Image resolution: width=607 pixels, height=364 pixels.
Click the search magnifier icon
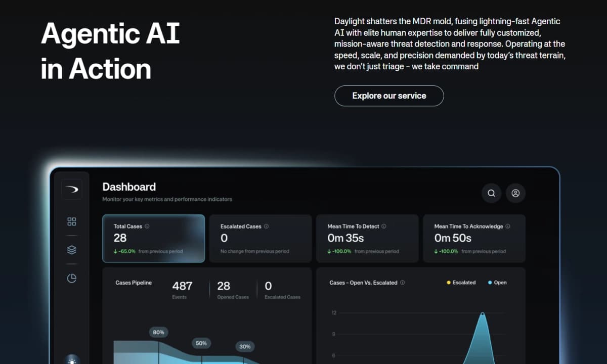491,193
